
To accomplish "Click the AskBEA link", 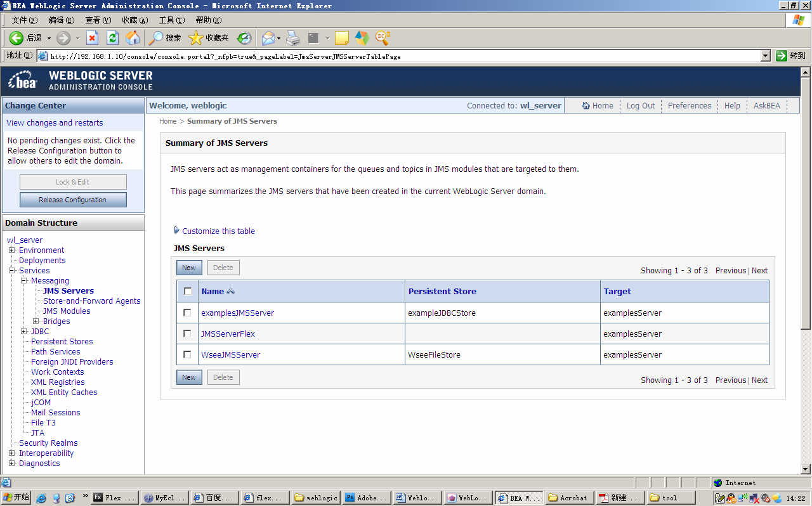I will point(767,106).
